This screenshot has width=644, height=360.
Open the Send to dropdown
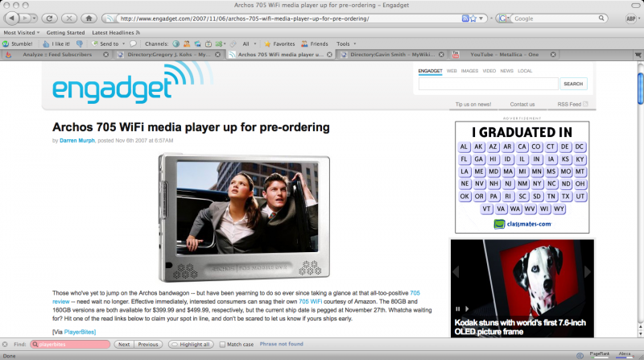click(x=109, y=43)
